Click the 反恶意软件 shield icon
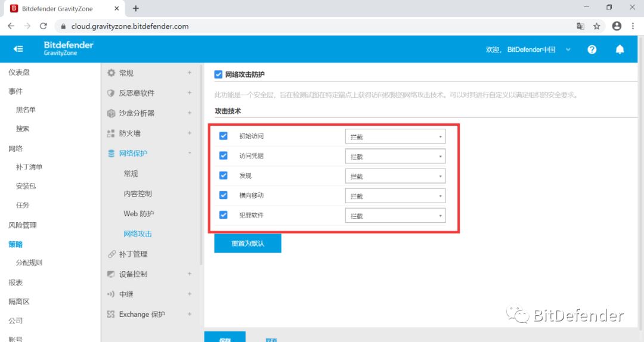 click(x=111, y=93)
